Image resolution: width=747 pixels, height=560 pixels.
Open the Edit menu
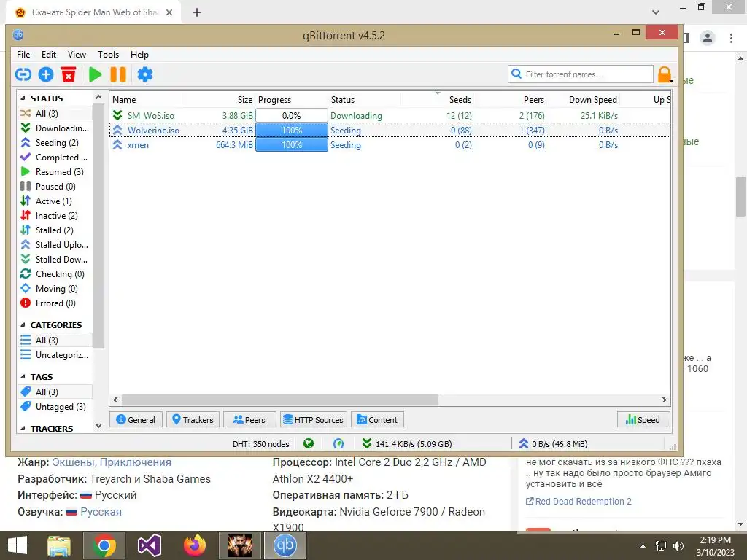pos(49,55)
